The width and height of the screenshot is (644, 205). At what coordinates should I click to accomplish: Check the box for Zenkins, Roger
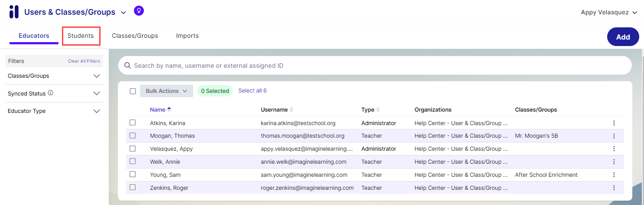point(133,187)
